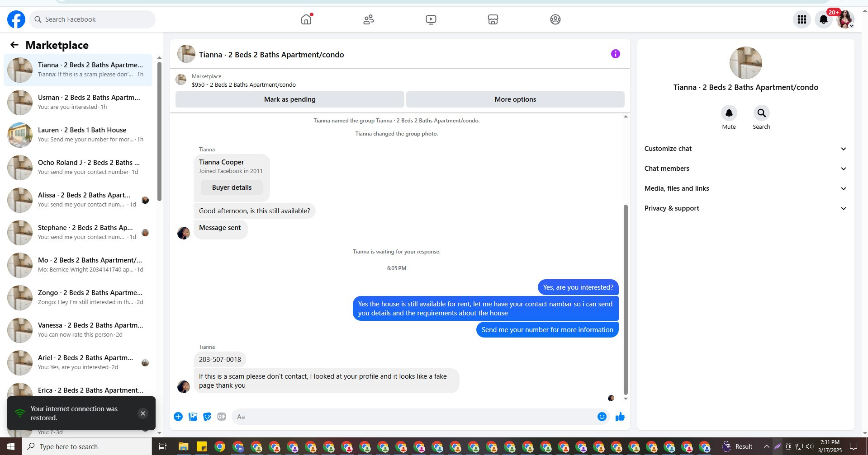Click the large group photo in right panel

pyautogui.click(x=746, y=63)
